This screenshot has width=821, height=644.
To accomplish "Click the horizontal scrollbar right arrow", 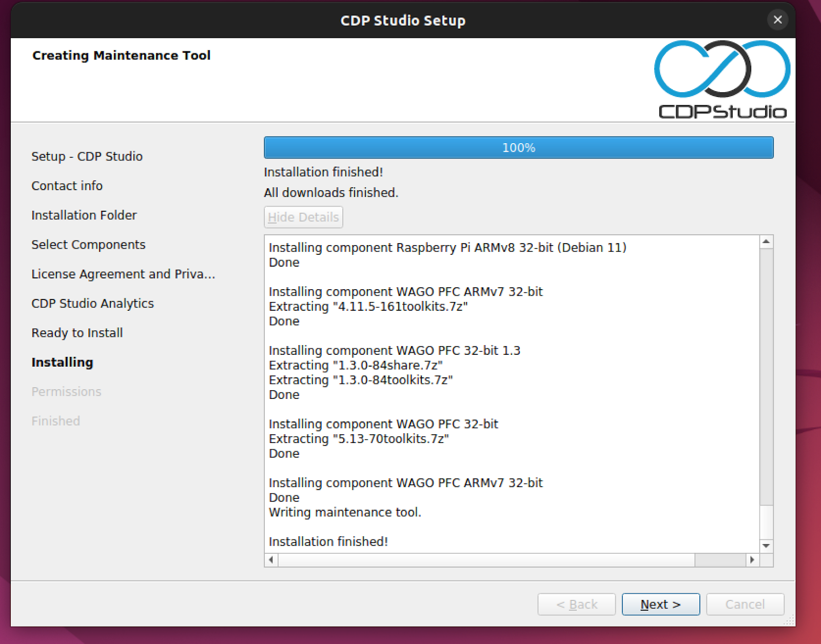I will pyautogui.click(x=752, y=560).
